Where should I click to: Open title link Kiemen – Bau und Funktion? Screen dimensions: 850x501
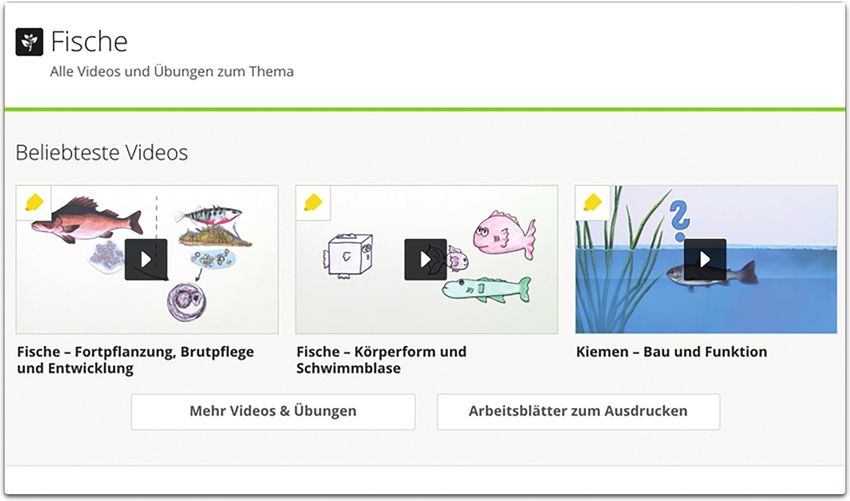pyautogui.click(x=671, y=352)
